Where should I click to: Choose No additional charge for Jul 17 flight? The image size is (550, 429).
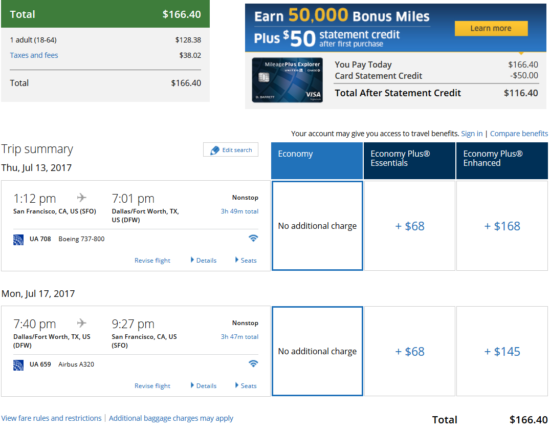pos(317,351)
